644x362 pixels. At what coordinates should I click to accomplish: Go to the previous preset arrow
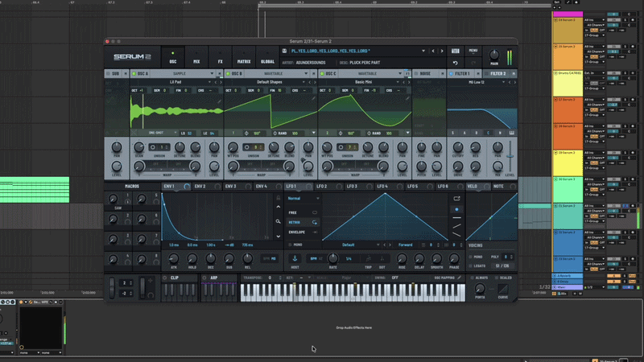coord(433,51)
